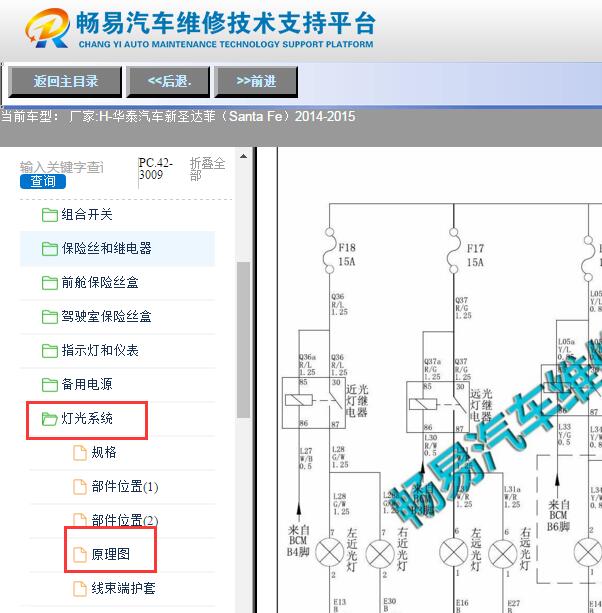Click the 左远光灯 lamp symbol
602x613 pixels.
point(453,552)
